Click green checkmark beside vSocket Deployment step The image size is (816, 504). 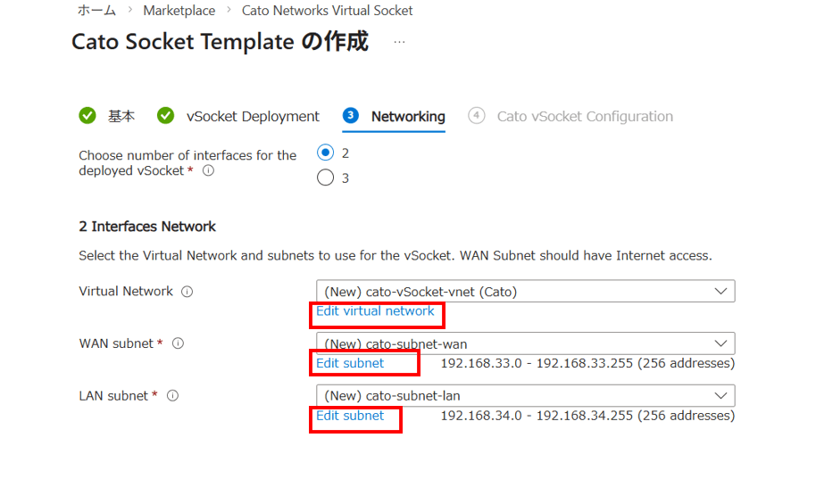click(x=165, y=116)
